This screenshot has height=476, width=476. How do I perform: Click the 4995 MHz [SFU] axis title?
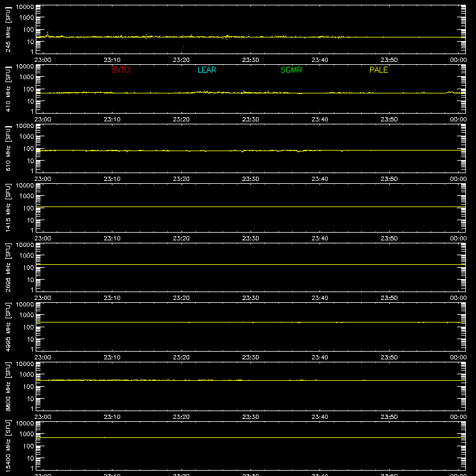pyautogui.click(x=8, y=327)
